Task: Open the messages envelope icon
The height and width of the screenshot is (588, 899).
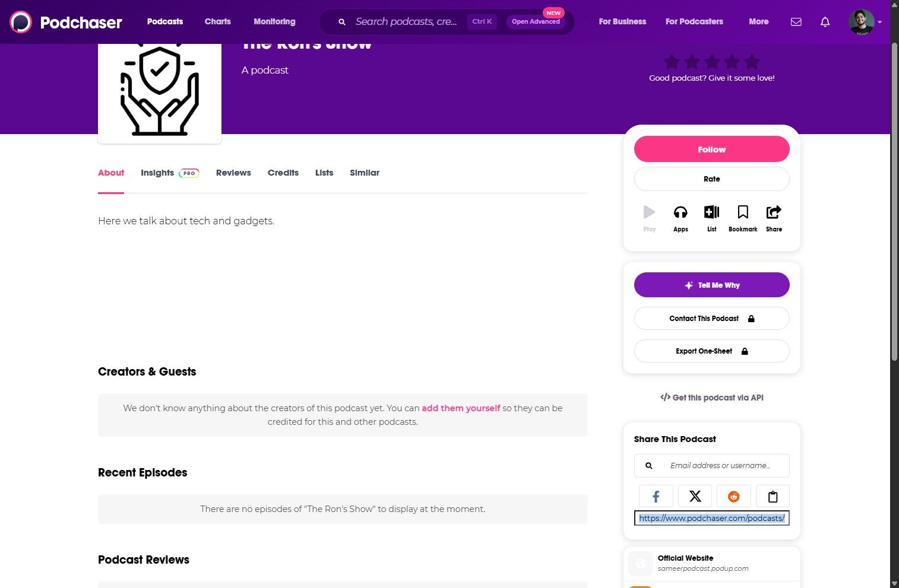Action: (796, 22)
